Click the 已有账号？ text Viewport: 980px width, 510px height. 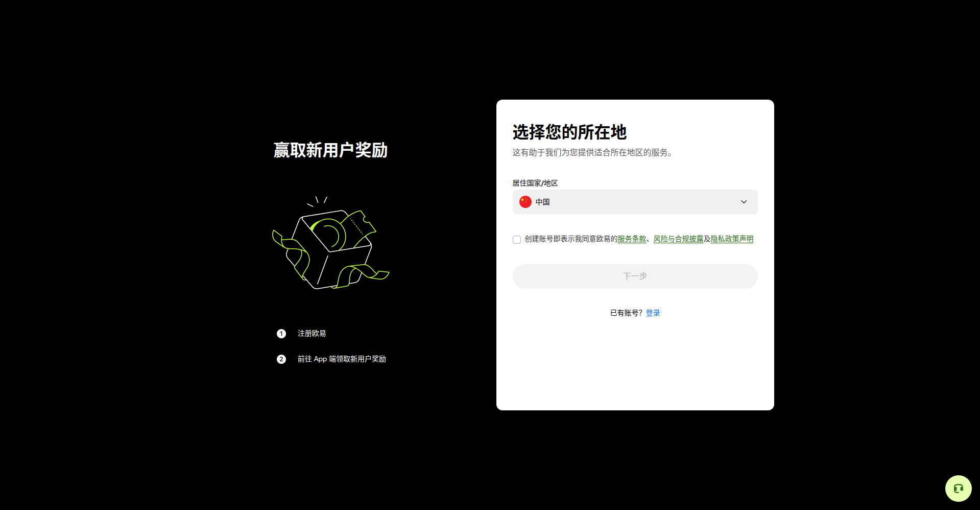[x=627, y=313]
